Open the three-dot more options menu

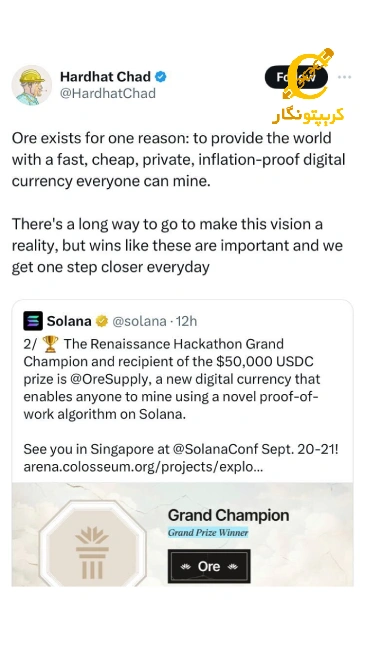pos(344,77)
